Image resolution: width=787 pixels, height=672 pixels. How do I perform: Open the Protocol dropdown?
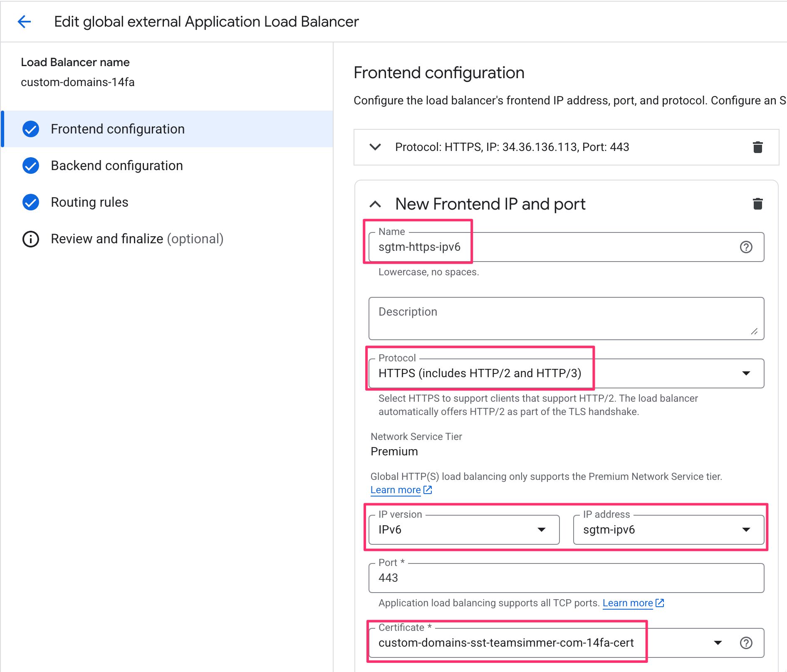tap(746, 373)
